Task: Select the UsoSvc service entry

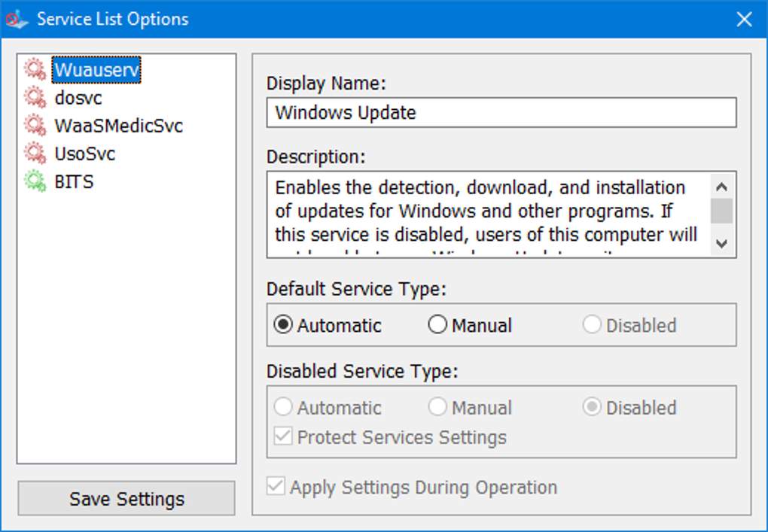Action: pyautogui.click(x=84, y=154)
